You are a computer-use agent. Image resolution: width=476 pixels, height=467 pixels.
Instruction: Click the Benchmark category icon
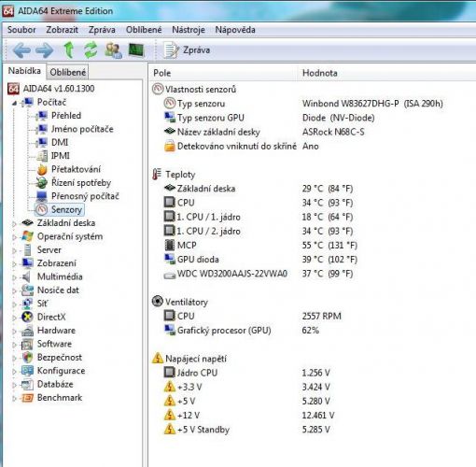27,398
